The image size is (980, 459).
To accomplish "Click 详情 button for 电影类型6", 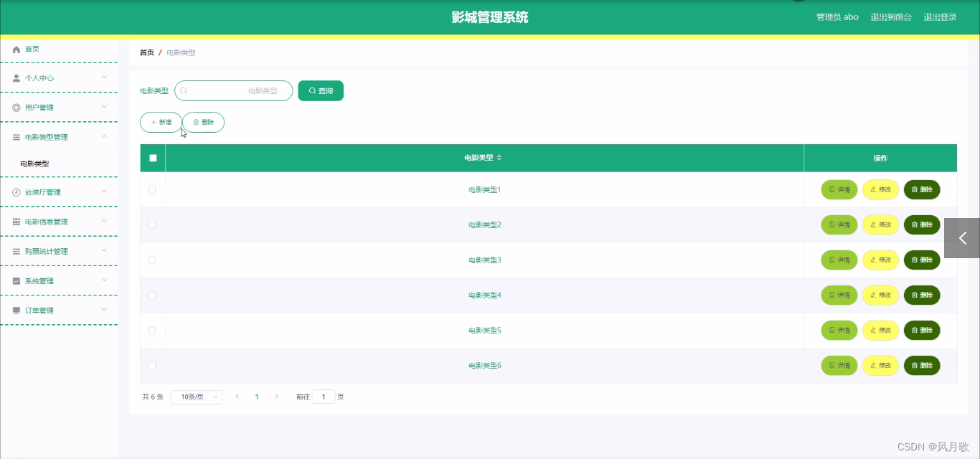I will [839, 365].
